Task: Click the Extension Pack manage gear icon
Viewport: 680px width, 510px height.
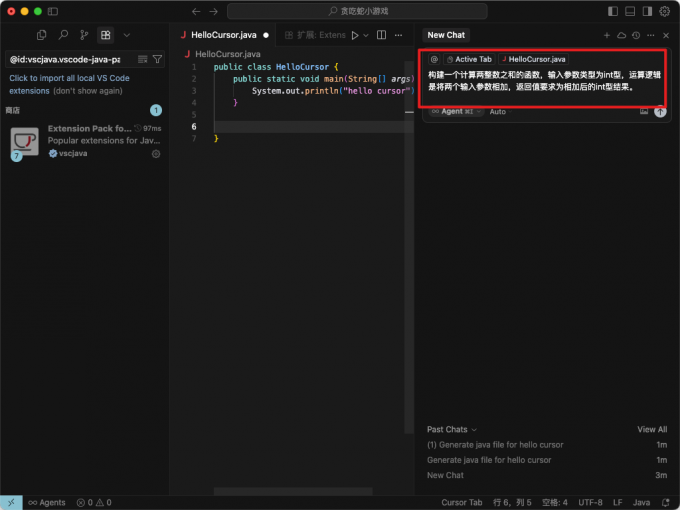Action: [x=156, y=154]
